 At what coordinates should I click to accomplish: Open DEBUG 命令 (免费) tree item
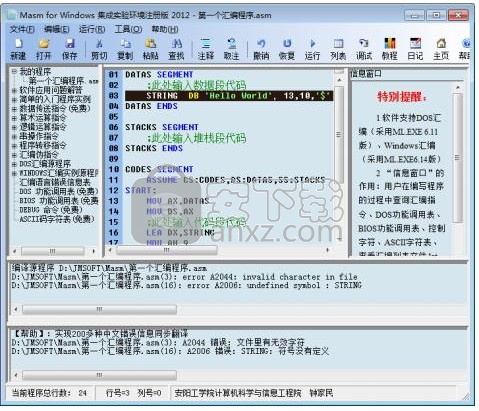tap(51, 210)
